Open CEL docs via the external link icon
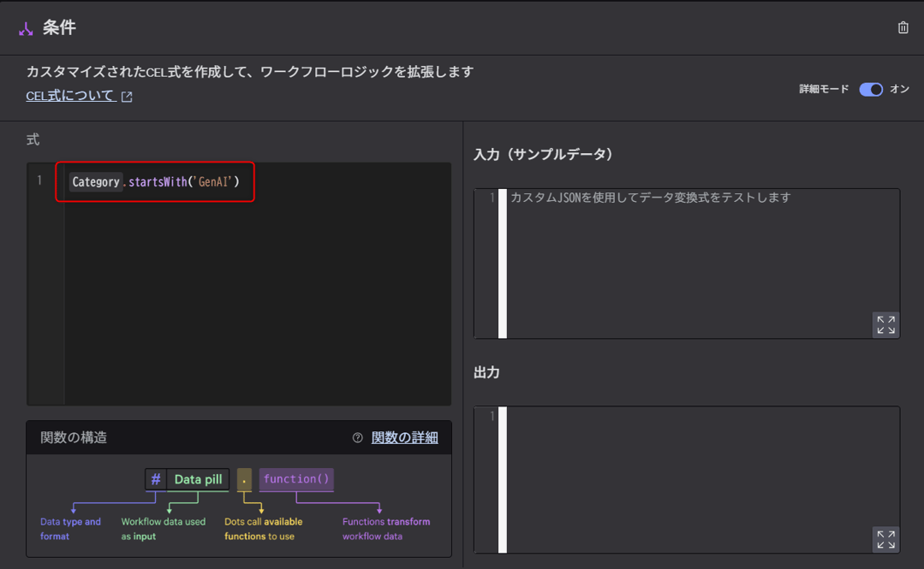 125,96
